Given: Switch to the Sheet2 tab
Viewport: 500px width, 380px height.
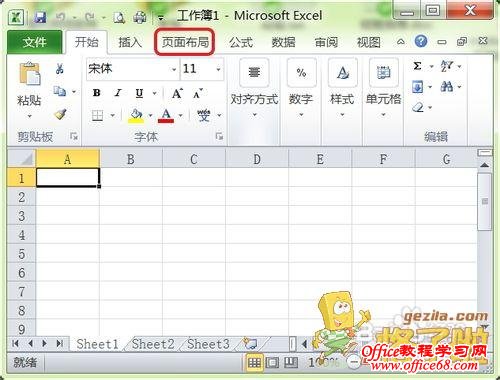Looking at the screenshot, I should click(153, 344).
